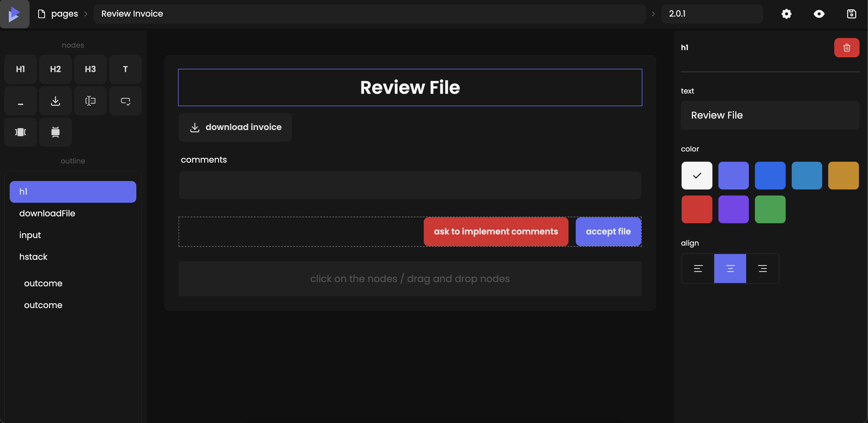Insert an outcome button node

pyautogui.click(x=125, y=101)
